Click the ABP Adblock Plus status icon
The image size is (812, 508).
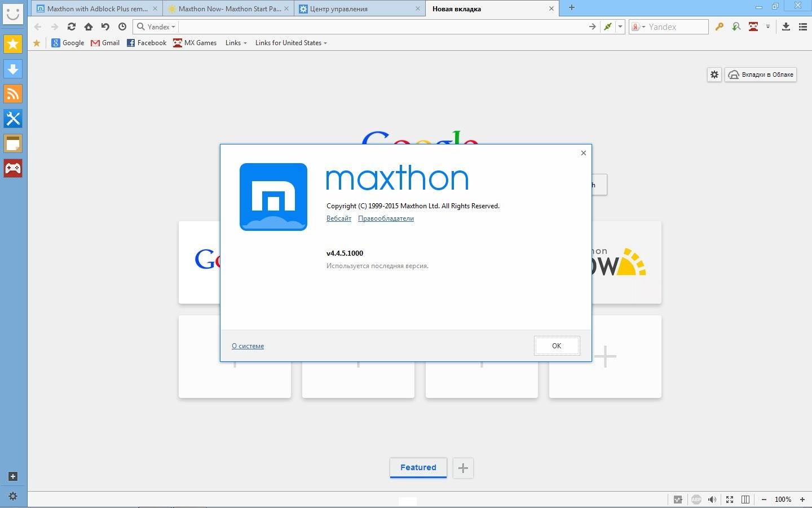tap(696, 500)
